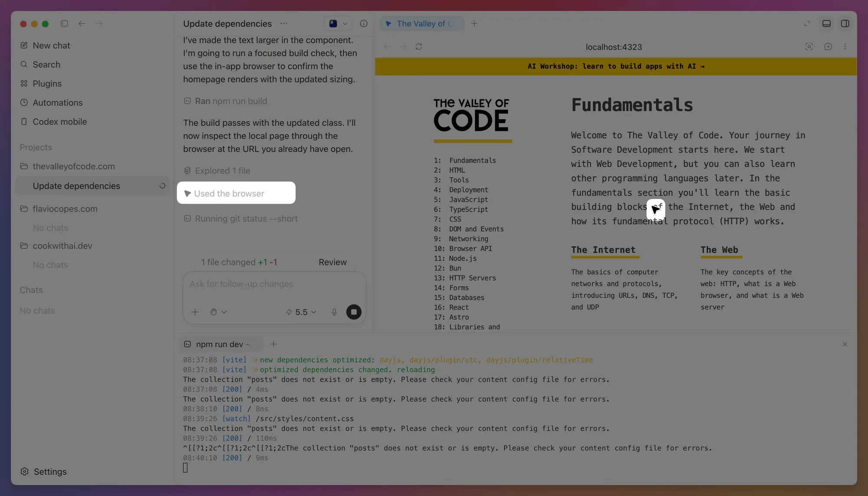Click 1 file changed summary
Image resolution: width=868 pixels, height=496 pixels.
[239, 262]
